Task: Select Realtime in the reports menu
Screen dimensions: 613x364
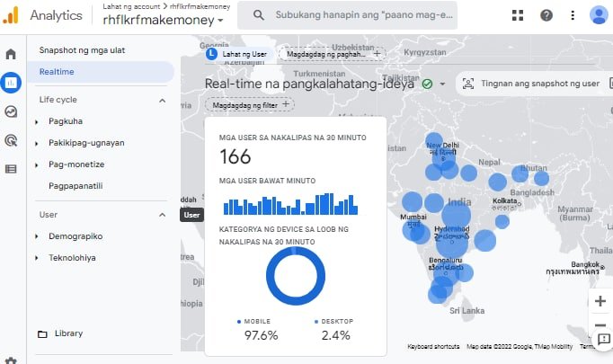Action: click(58, 72)
